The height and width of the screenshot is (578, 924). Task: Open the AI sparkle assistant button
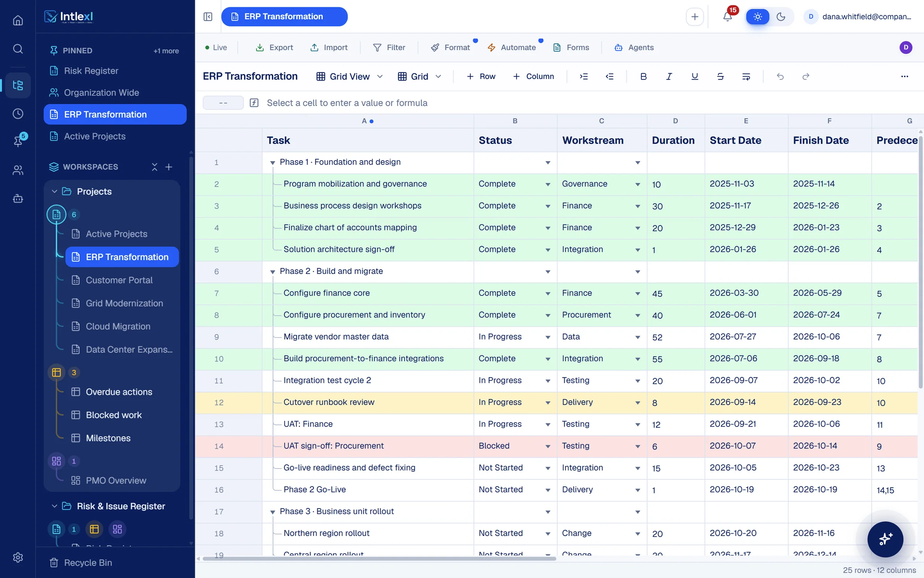tap(885, 539)
